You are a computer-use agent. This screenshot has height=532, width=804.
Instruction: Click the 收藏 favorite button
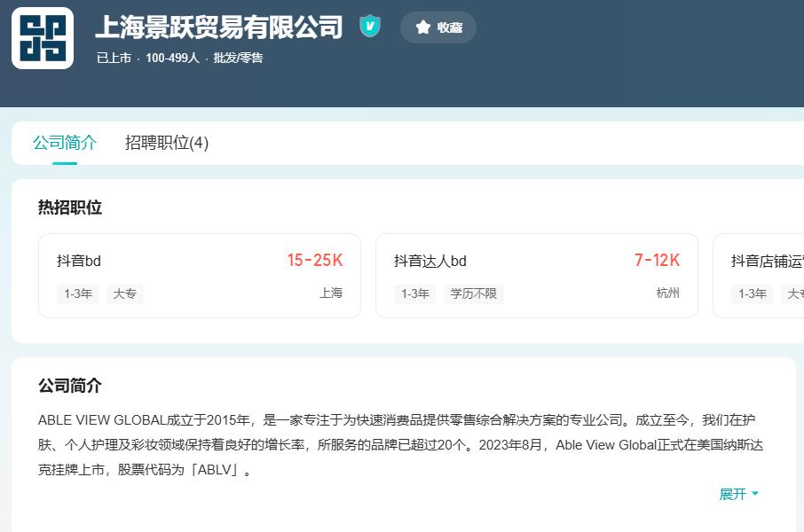pos(438,27)
